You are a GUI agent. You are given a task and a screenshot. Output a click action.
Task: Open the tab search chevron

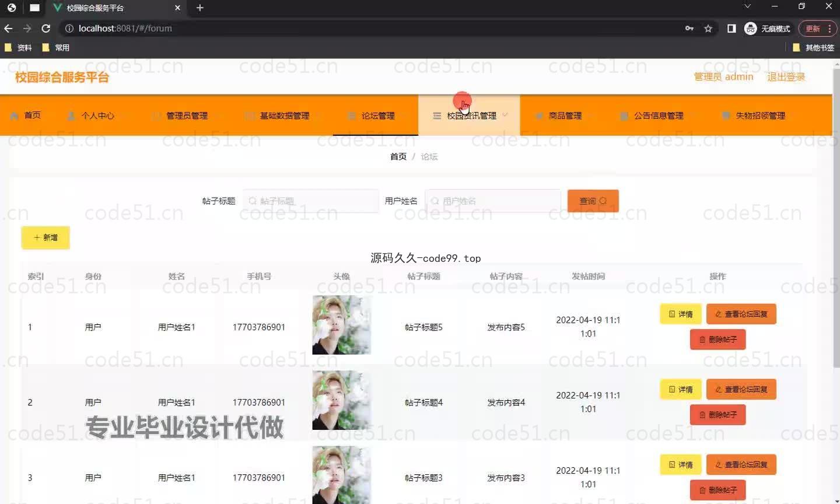747,6
